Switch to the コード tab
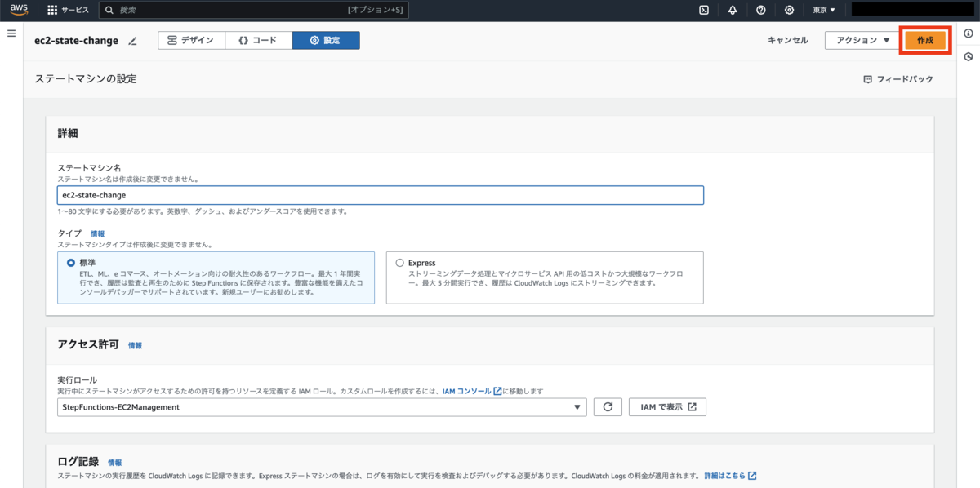This screenshot has height=488, width=980. pos(258,40)
